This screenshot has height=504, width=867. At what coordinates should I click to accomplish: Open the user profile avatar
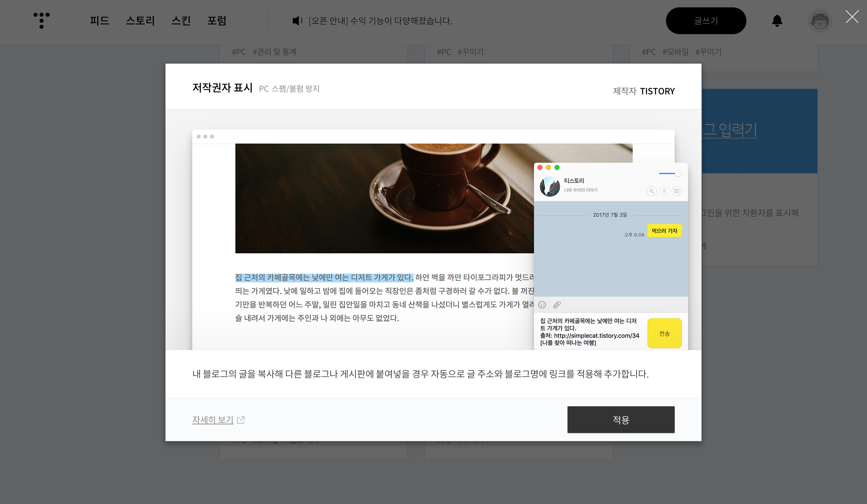coord(819,21)
